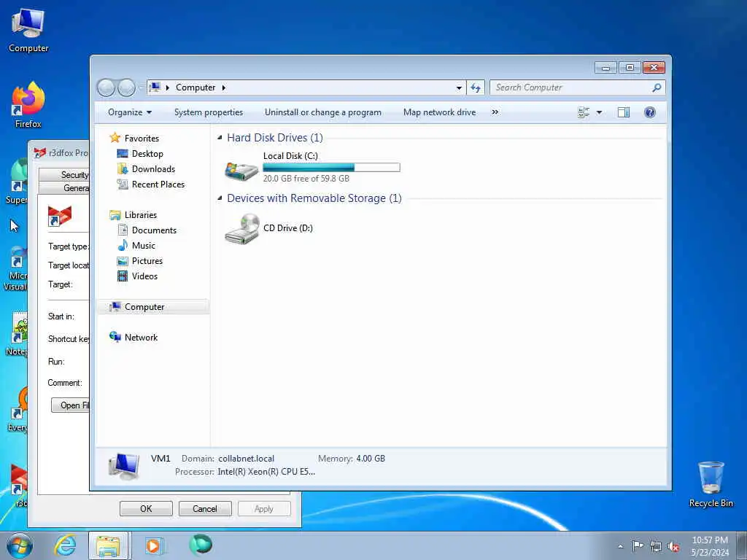Open recent pages dropdown beside nav buttons
The width and height of the screenshot is (747, 560).
(141, 87)
